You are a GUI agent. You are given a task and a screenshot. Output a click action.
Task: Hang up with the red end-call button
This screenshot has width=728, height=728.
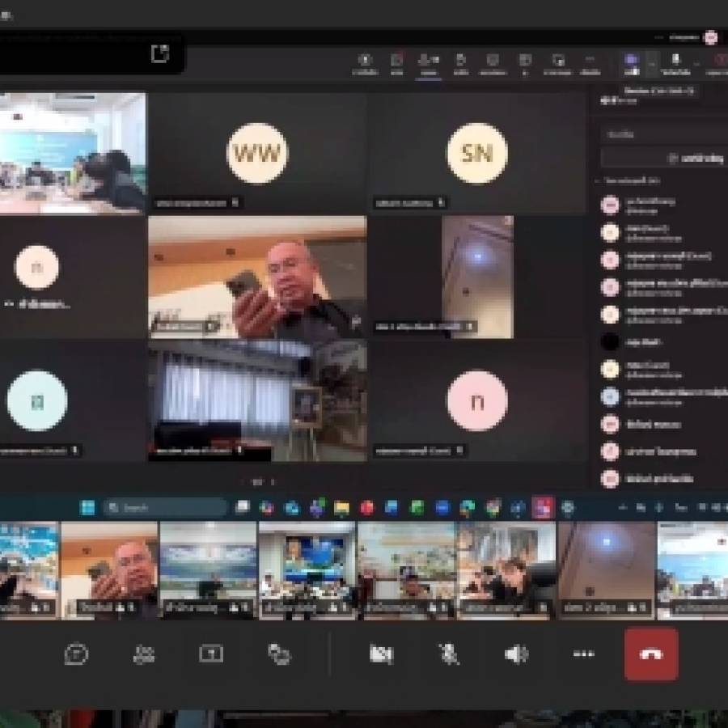click(x=651, y=654)
